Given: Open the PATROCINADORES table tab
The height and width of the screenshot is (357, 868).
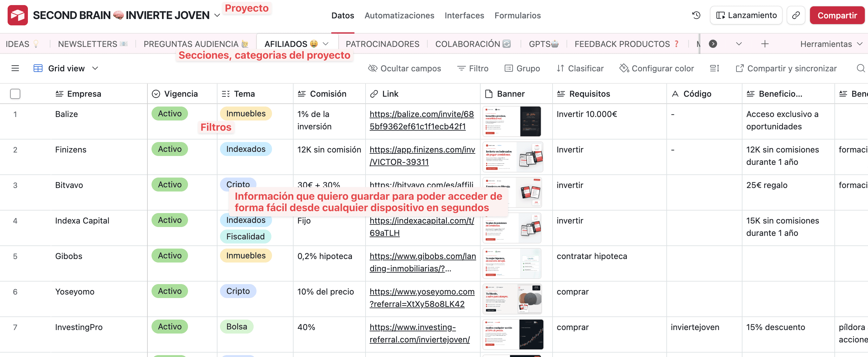Looking at the screenshot, I should pos(382,44).
